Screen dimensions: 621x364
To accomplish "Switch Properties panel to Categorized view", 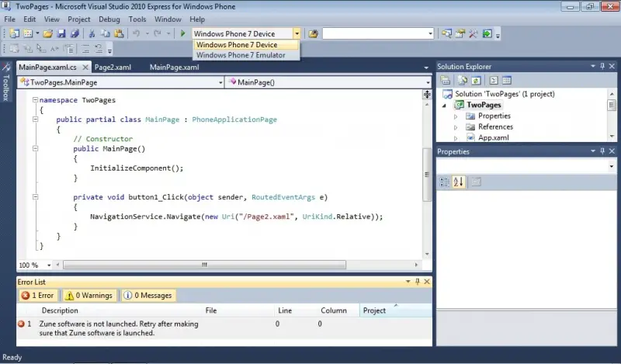I will tap(444, 182).
